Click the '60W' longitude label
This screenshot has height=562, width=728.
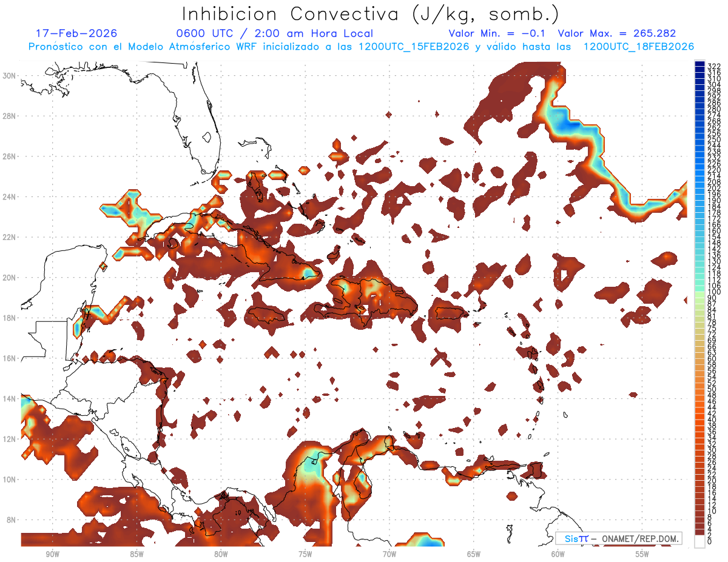click(x=558, y=554)
